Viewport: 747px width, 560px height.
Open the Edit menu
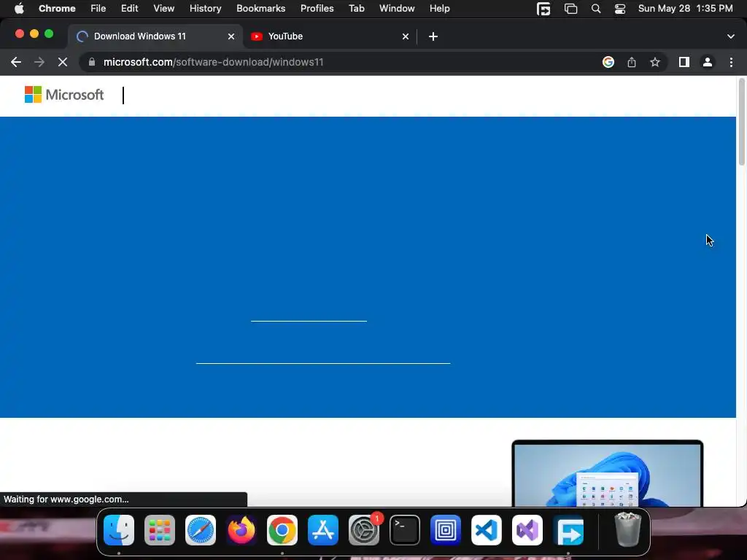point(130,8)
